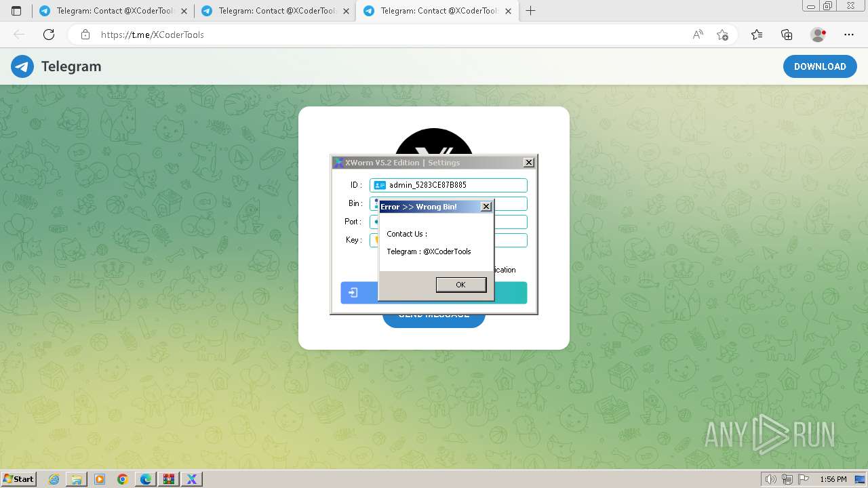Select the third Telegram Contact tab
868x488 pixels.
(437, 11)
